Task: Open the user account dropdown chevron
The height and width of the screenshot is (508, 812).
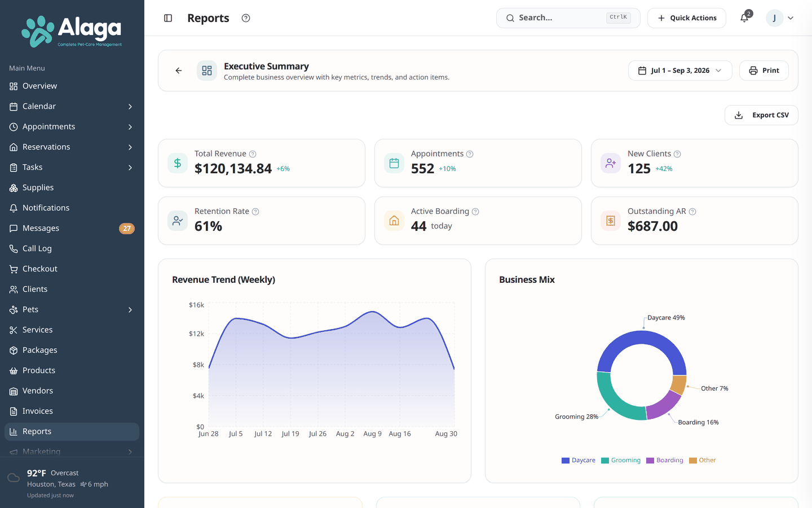Action: click(791, 18)
